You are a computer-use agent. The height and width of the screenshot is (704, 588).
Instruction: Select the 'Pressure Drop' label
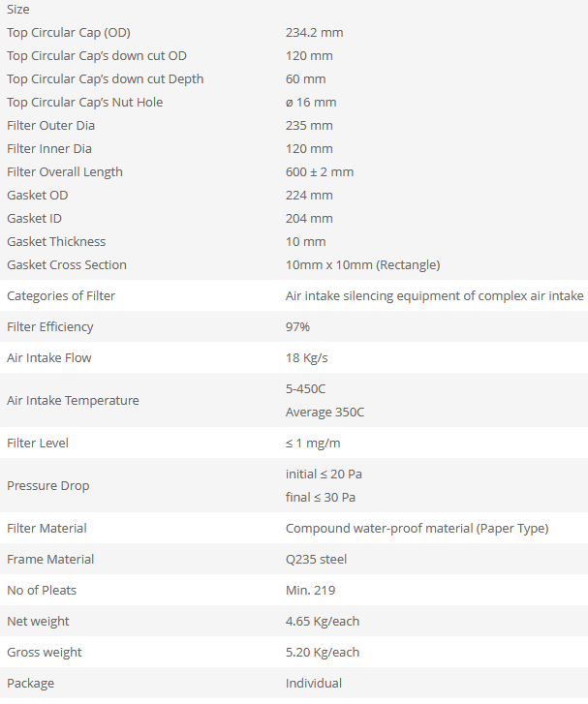[x=48, y=486]
